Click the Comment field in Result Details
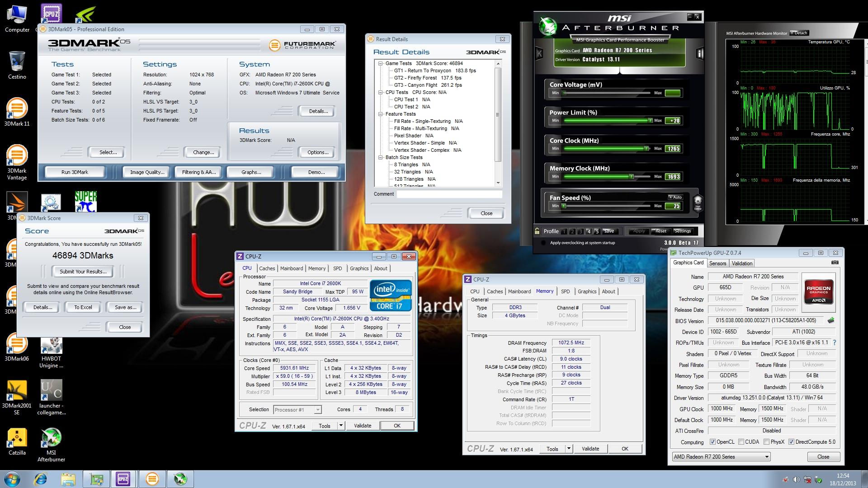Screen dimensions: 868x488 coord(449,194)
